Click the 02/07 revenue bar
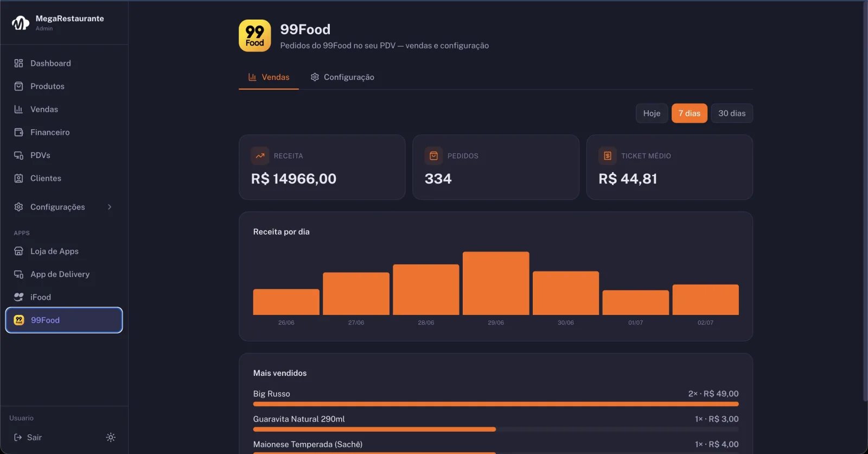 [x=706, y=300]
